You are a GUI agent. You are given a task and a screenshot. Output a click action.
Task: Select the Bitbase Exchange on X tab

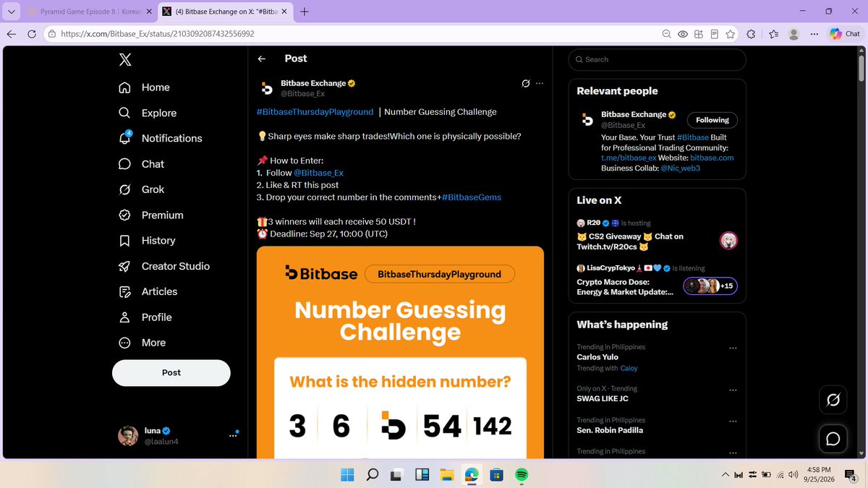pyautogui.click(x=226, y=12)
